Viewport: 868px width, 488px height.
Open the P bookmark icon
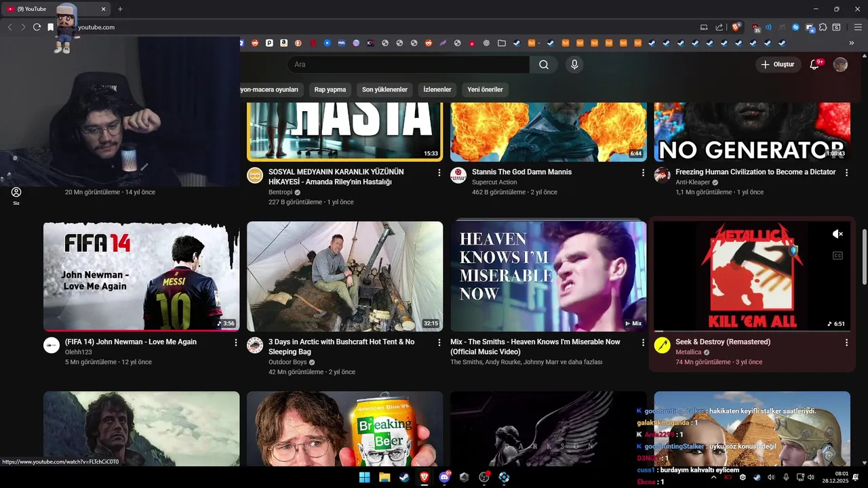tap(269, 43)
